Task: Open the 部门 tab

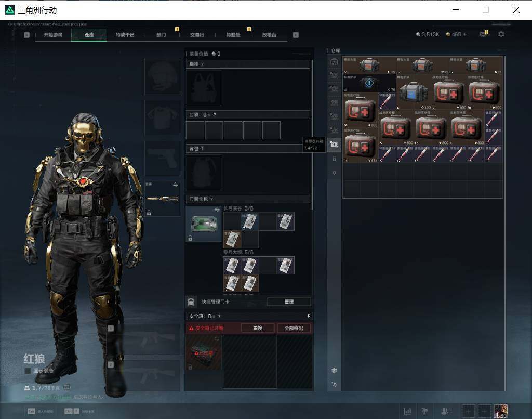Action: point(161,35)
